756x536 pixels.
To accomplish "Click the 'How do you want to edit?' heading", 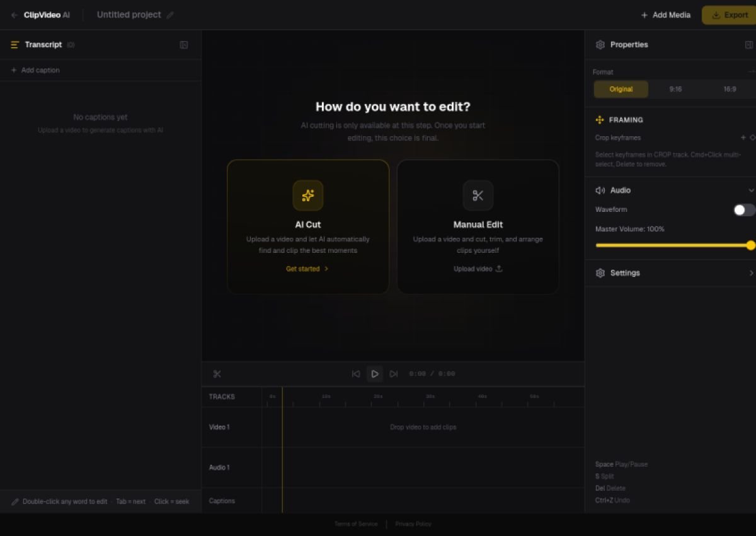I will coord(393,107).
